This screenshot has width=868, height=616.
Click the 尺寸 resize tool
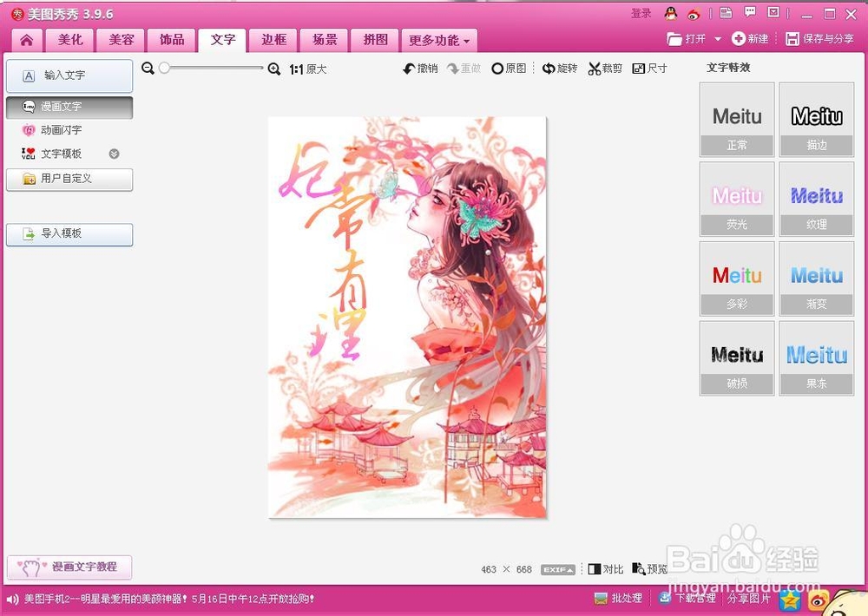point(649,69)
